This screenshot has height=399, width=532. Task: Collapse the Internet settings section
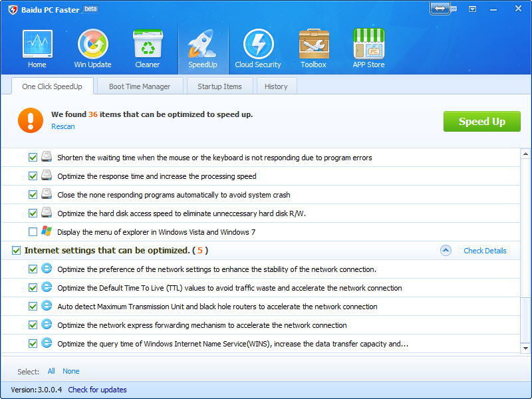[446, 251]
